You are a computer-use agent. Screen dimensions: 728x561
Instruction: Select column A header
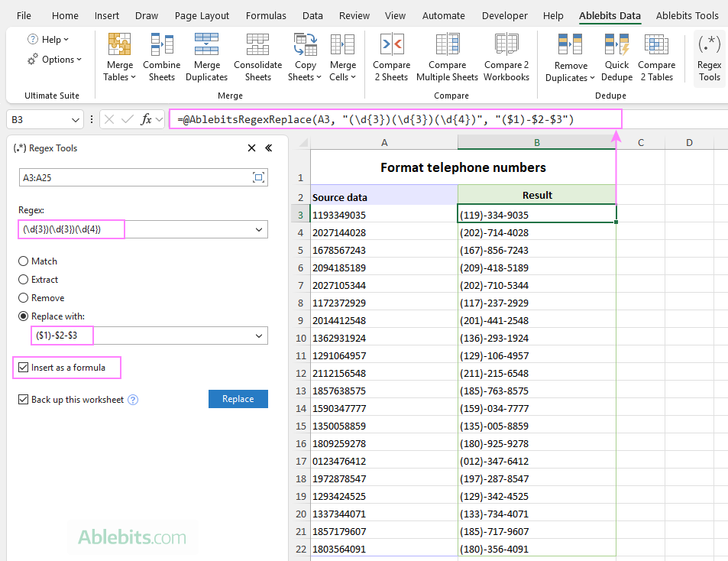click(384, 143)
